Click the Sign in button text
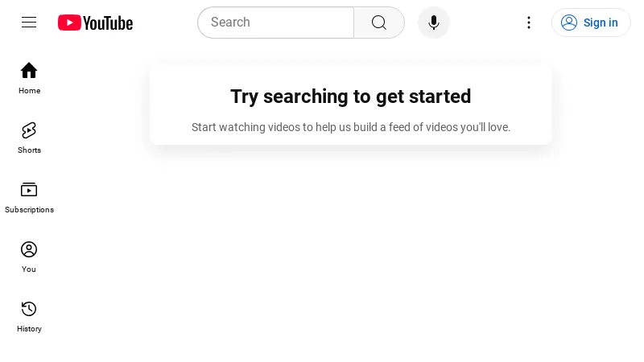This screenshot has width=644, height=362. pos(601,23)
